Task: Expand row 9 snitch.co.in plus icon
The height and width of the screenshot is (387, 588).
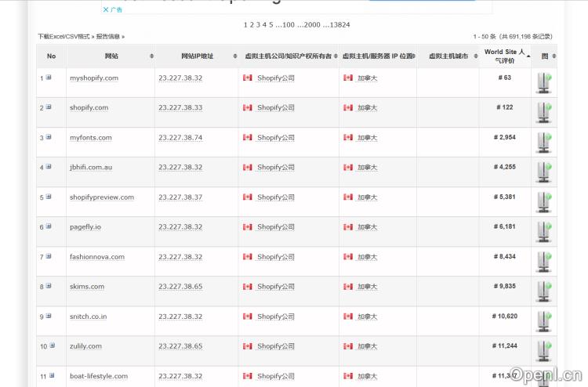Action: pyautogui.click(x=49, y=316)
